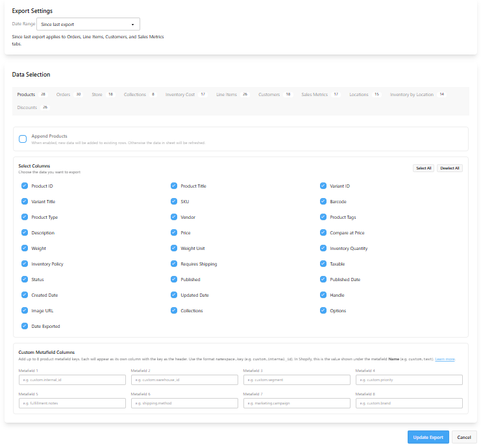Toggle the Image URL checkbox
This screenshot has height=448, width=481.
[x=25, y=310]
